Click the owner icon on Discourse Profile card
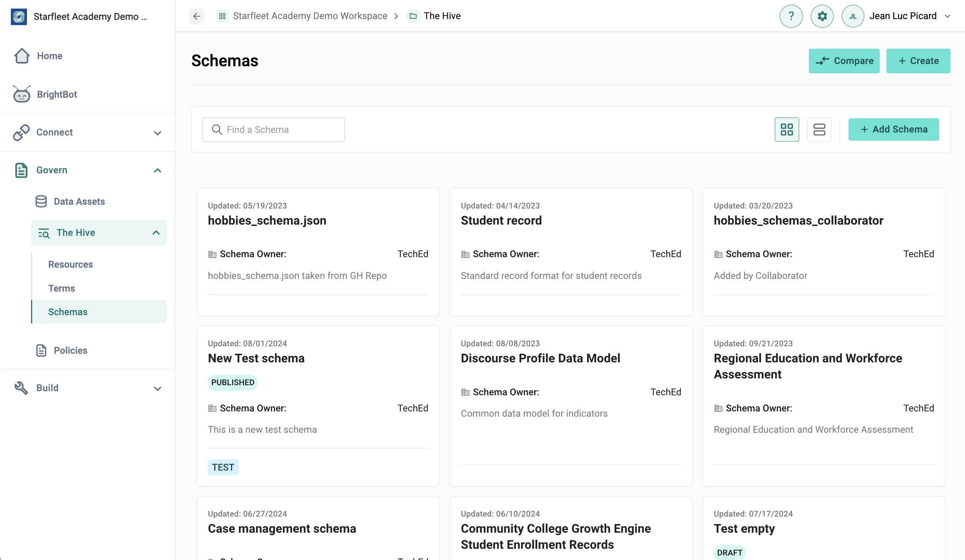The image size is (965, 560). coord(465,392)
